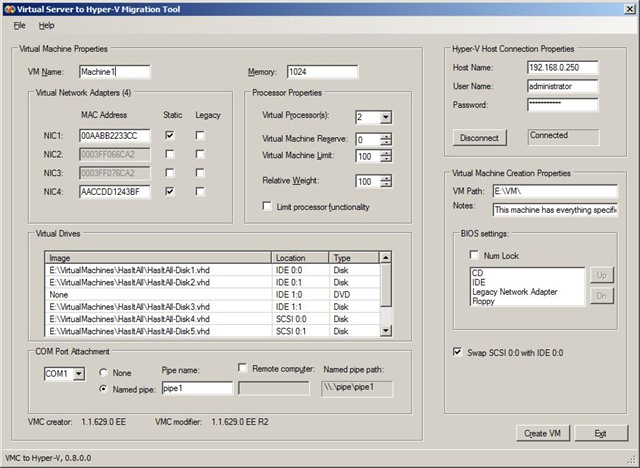Toggle Static checkbox for NIC1
640x468 pixels.
[171, 135]
